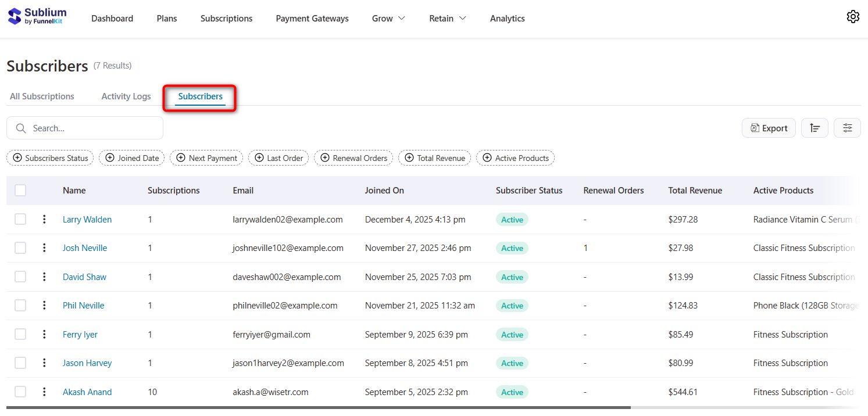Open the settings gear icon
Screen dimensions: 868x416
click(x=853, y=16)
